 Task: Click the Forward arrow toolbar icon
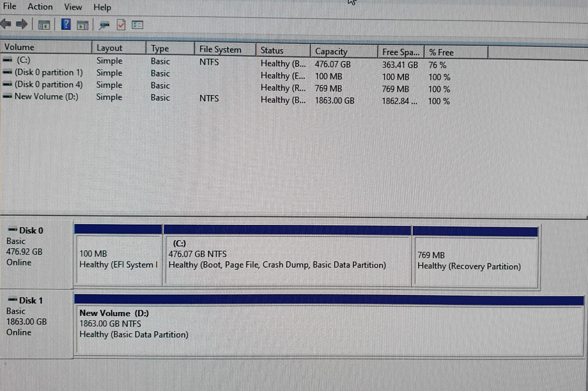pyautogui.click(x=22, y=24)
